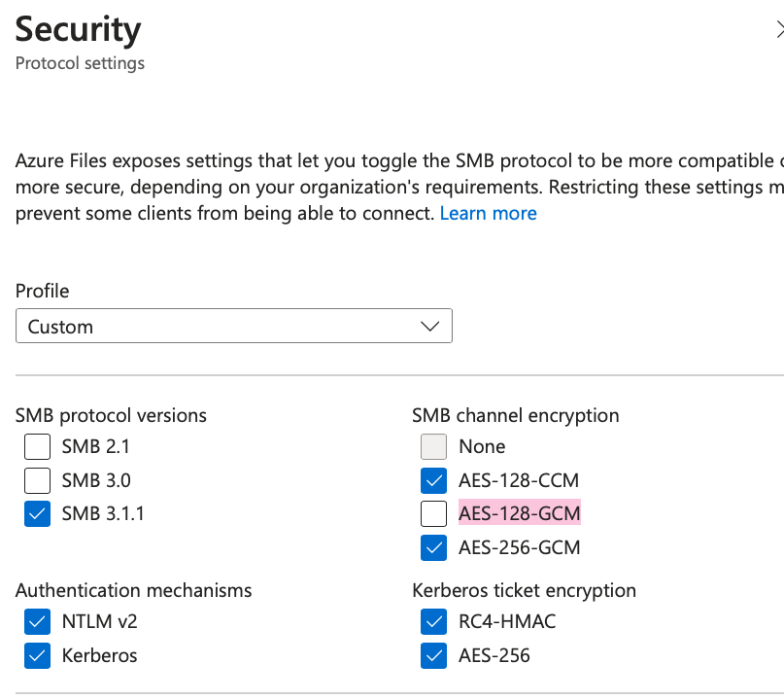
Task: Select None for SMB channel encryption
Action: (x=433, y=446)
